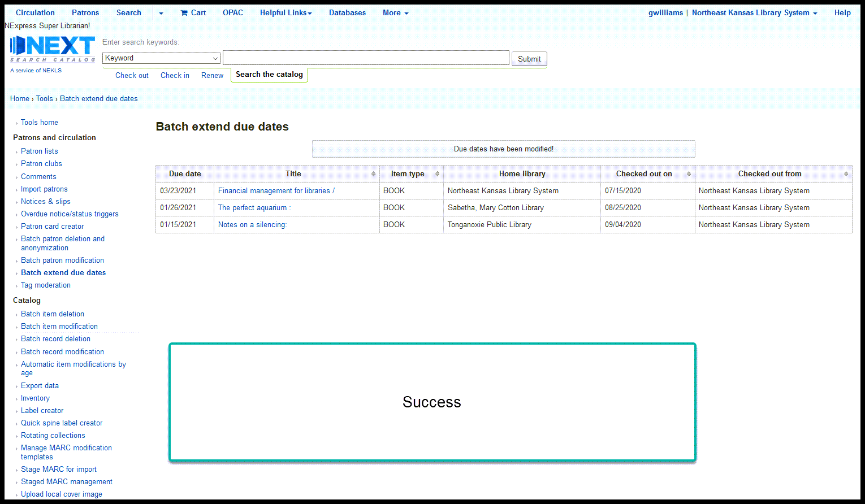This screenshot has width=865, height=504.
Task: Switch to the Renew tab
Action: [212, 75]
